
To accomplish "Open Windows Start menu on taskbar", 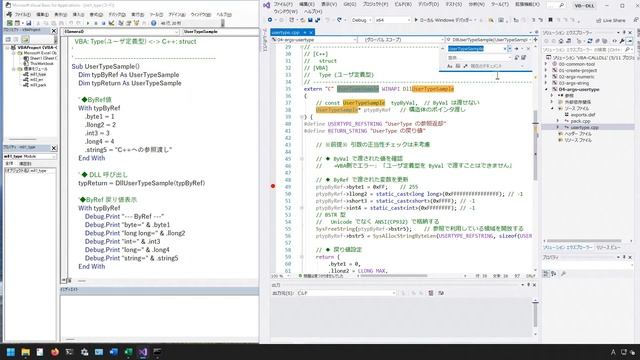I will [x=11, y=352].
